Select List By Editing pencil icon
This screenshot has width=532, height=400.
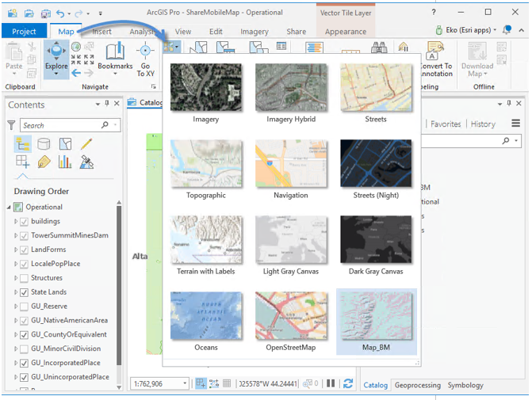click(x=86, y=144)
